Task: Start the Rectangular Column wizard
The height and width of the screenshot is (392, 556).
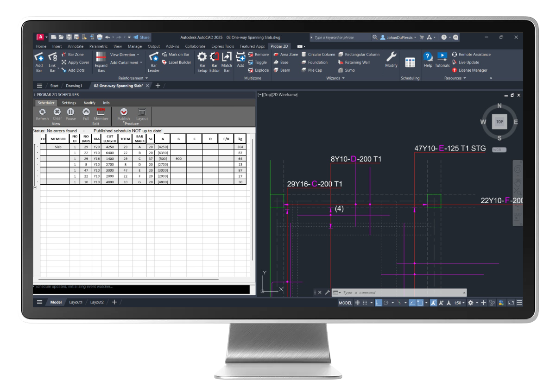Action: tap(359, 54)
